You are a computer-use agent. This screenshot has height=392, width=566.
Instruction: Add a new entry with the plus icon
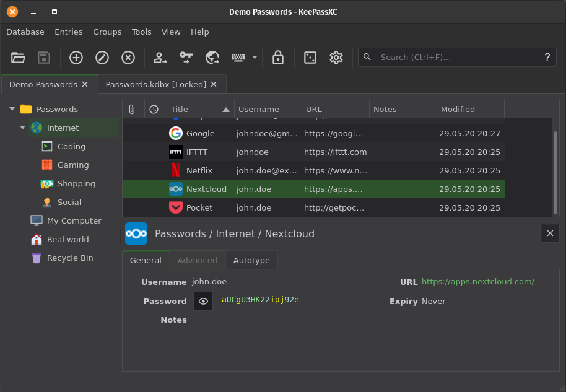click(x=76, y=57)
